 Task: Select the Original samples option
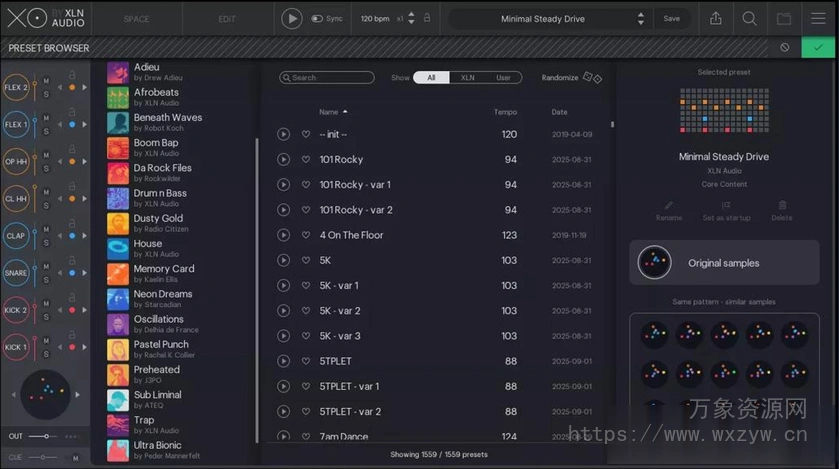click(724, 263)
